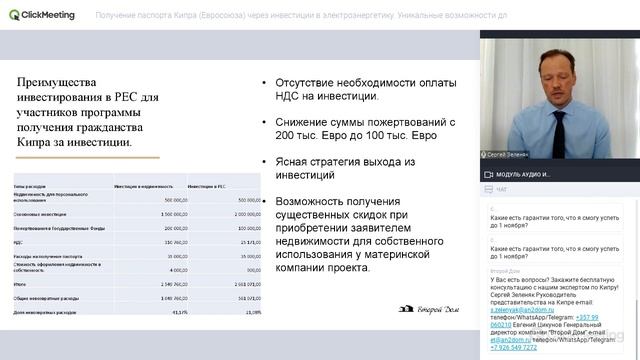The width and height of the screenshot is (640, 360).
Task: Open the et@an2dom.ru email link
Action: point(511,340)
